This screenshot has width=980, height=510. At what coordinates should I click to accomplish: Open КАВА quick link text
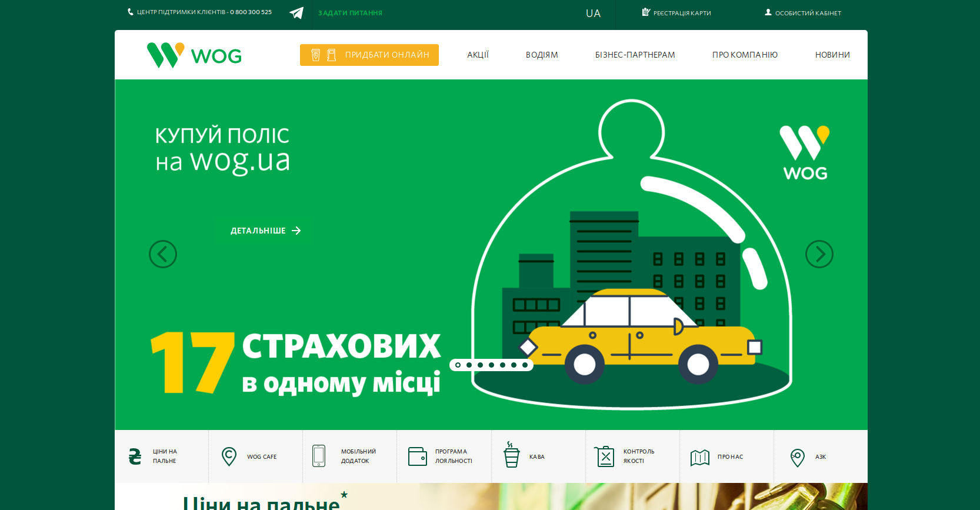[x=537, y=456]
